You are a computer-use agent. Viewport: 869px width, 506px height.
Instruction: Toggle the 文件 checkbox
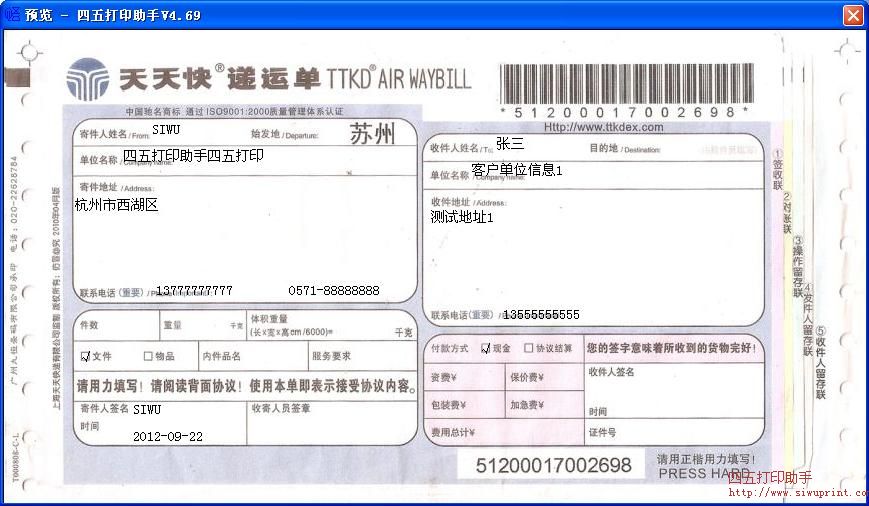pyautogui.click(x=85, y=356)
